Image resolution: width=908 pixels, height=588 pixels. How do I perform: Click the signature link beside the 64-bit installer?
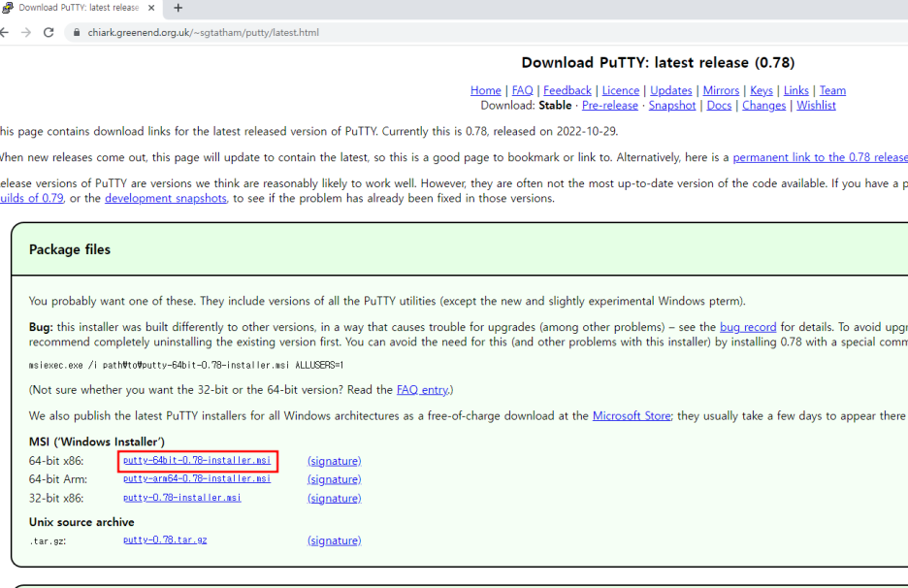click(334, 461)
